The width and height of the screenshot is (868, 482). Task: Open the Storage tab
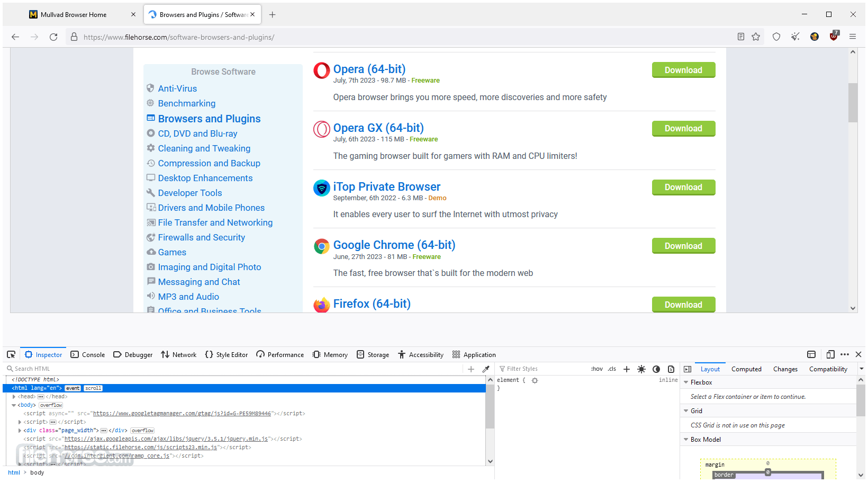click(x=373, y=355)
